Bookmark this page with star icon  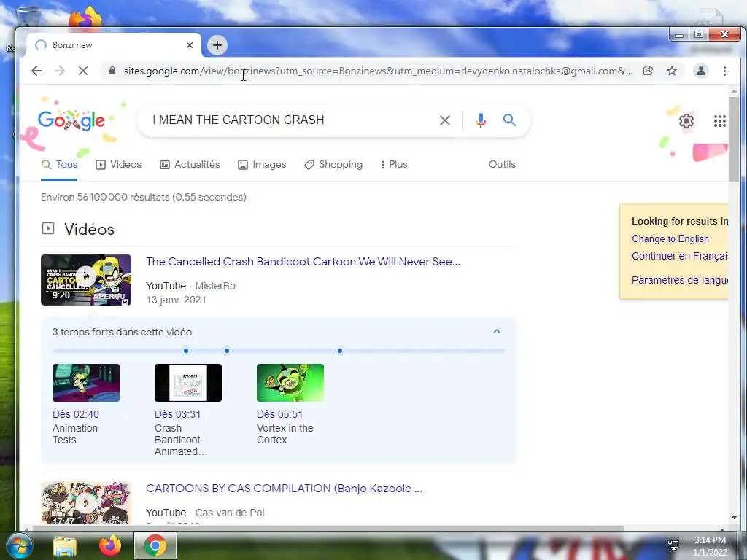click(672, 71)
